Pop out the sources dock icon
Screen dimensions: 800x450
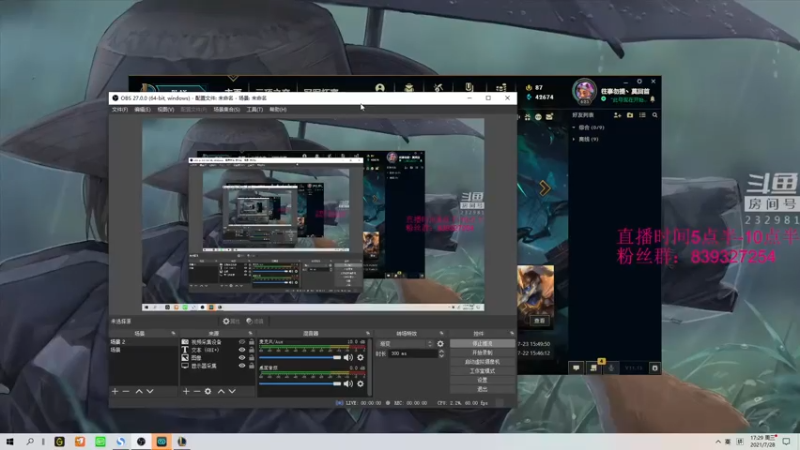tap(251, 333)
